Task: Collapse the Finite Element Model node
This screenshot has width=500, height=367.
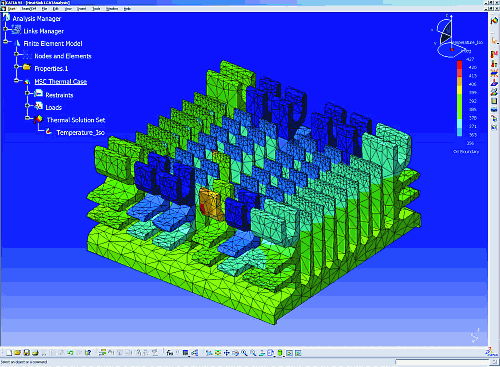Action: tap(5, 42)
